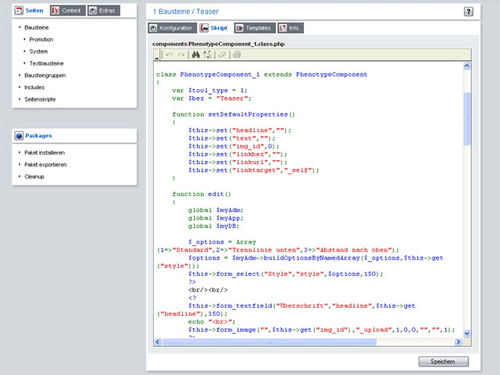
Task: Open the Textbausteine sub-item
Action: click(46, 63)
